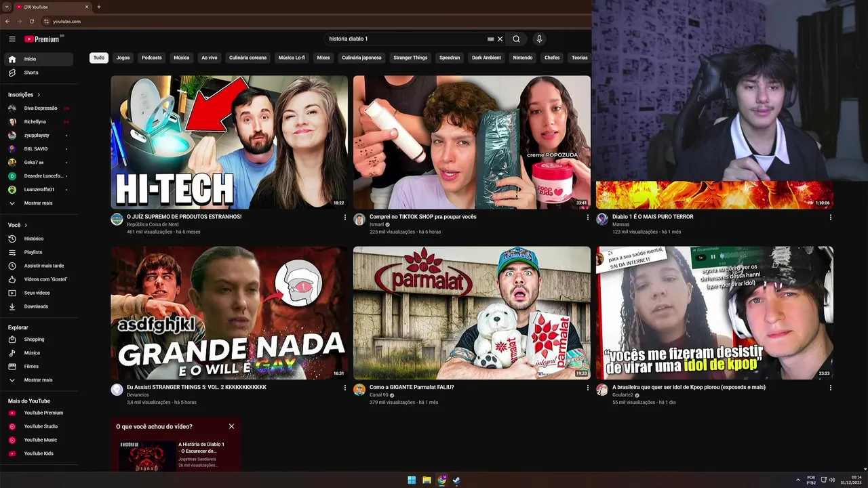Open HI-TECH produtos estranhos video thumbnail
868x488 pixels.
229,142
